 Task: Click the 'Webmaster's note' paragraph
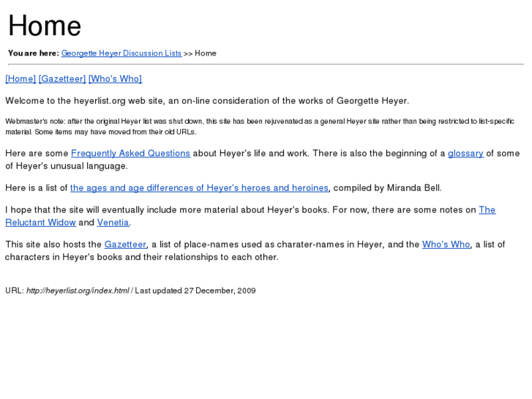coord(260,127)
